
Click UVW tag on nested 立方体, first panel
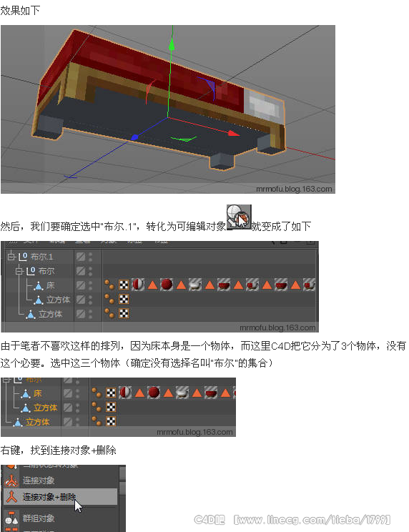coord(124,299)
